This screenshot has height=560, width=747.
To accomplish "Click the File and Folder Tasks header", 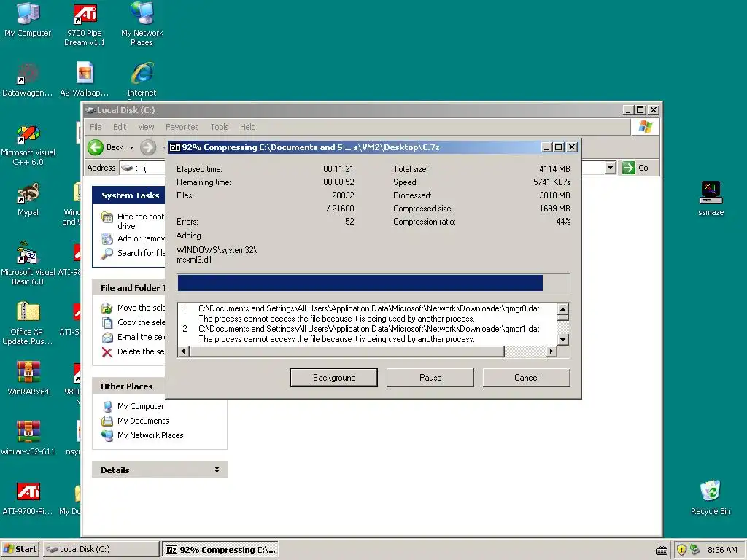I will coord(130,287).
